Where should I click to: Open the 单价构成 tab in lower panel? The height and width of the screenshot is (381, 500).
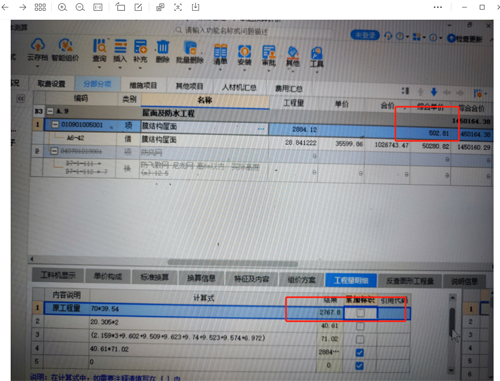tap(108, 276)
